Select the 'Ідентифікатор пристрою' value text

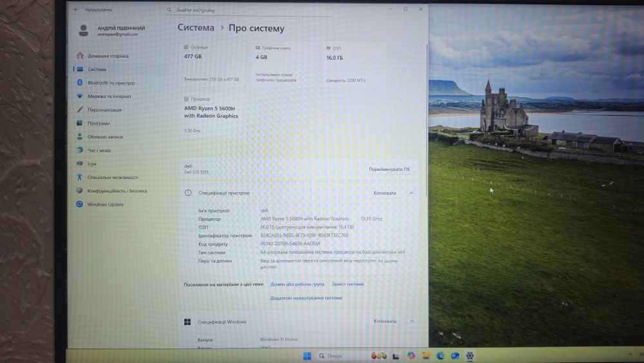point(305,235)
